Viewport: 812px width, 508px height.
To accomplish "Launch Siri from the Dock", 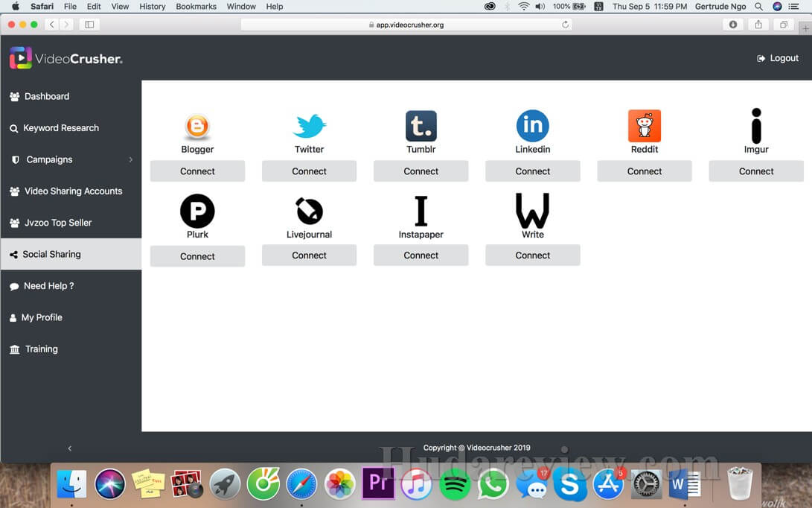I will [x=110, y=484].
